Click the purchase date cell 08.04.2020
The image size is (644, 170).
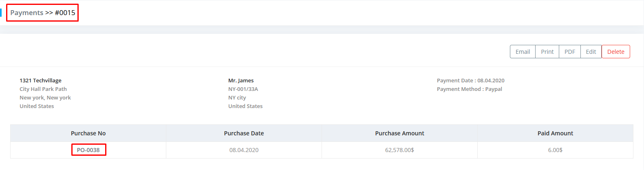point(244,150)
